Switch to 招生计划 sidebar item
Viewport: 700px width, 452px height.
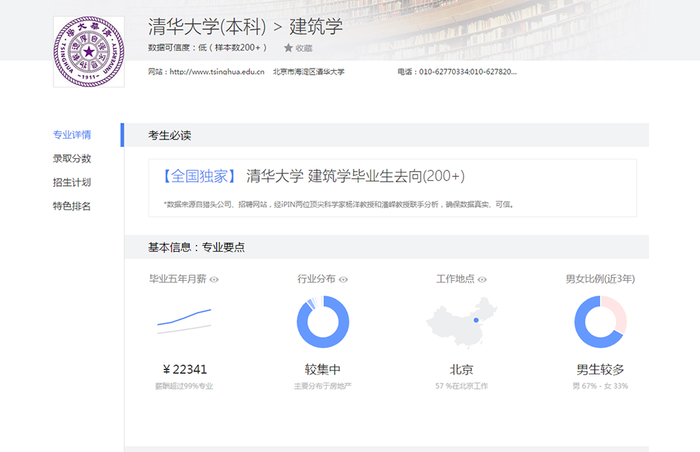pyautogui.click(x=72, y=182)
